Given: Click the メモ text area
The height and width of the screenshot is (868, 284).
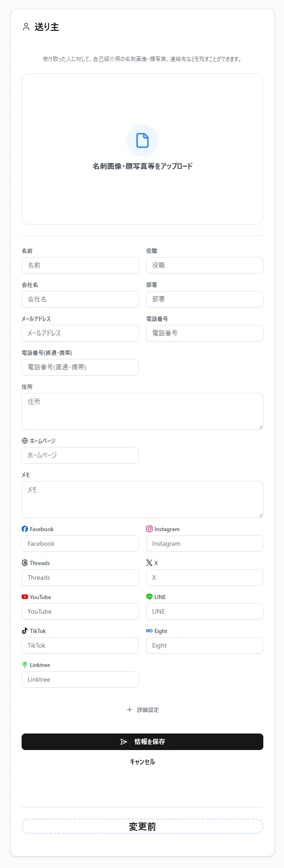Looking at the screenshot, I should [x=142, y=499].
